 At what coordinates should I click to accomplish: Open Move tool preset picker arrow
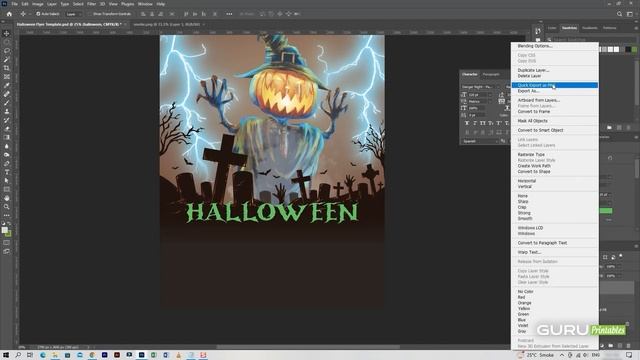[30, 14]
